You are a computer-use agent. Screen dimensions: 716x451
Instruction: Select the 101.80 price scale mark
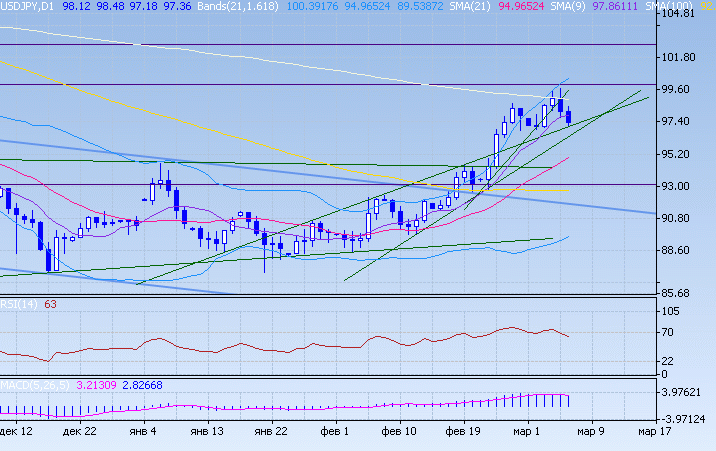click(x=677, y=57)
